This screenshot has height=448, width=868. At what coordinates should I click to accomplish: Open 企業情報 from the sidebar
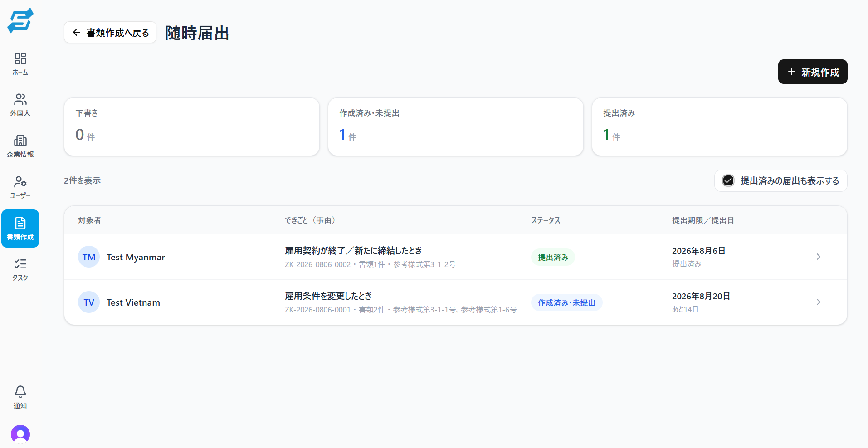[20, 146]
